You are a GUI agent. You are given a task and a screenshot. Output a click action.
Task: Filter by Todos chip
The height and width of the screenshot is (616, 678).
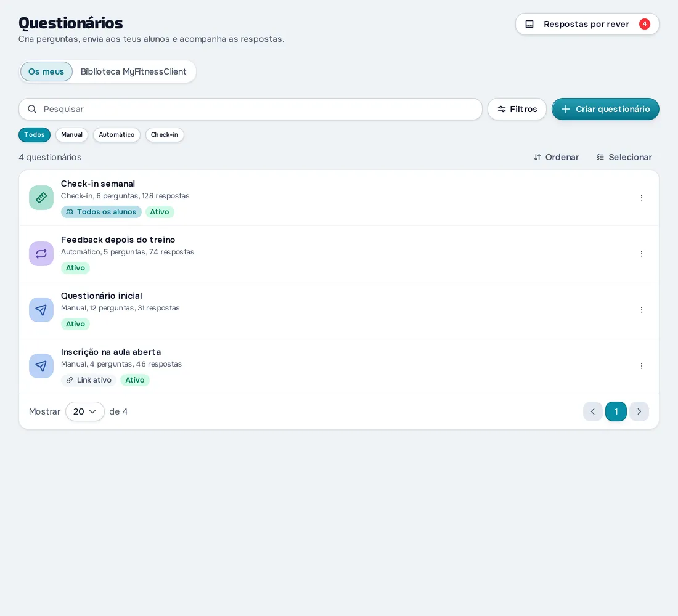[x=34, y=135]
